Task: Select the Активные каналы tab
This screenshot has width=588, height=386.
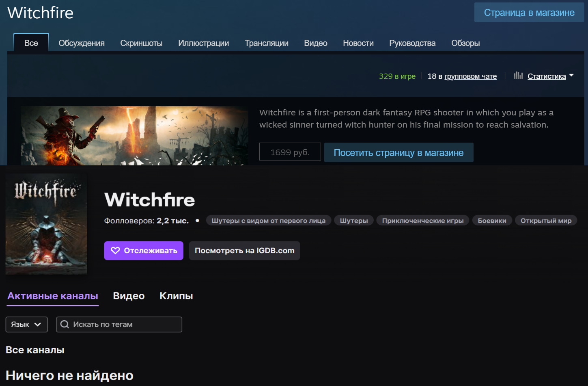Action: 53,296
